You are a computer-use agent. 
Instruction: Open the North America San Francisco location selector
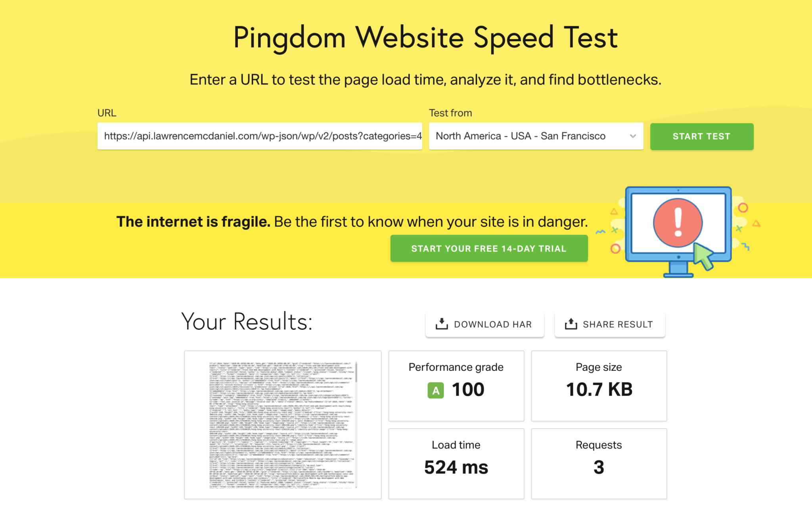[536, 136]
